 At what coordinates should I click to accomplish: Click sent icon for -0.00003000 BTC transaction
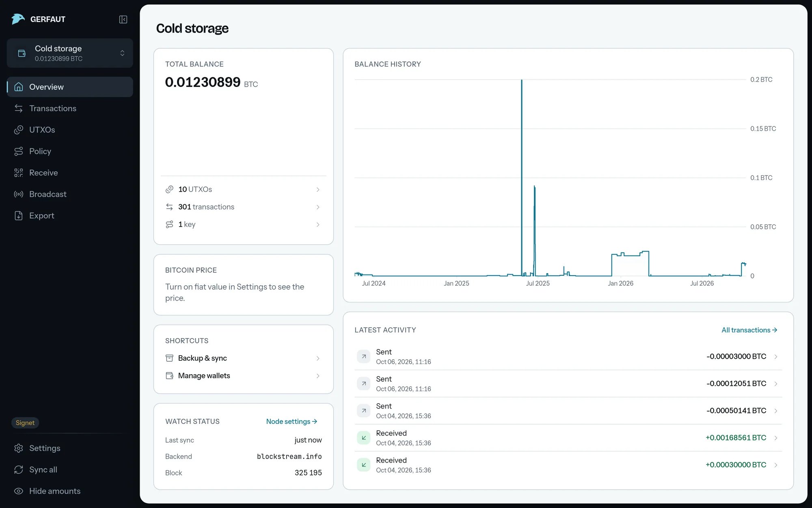(x=363, y=356)
